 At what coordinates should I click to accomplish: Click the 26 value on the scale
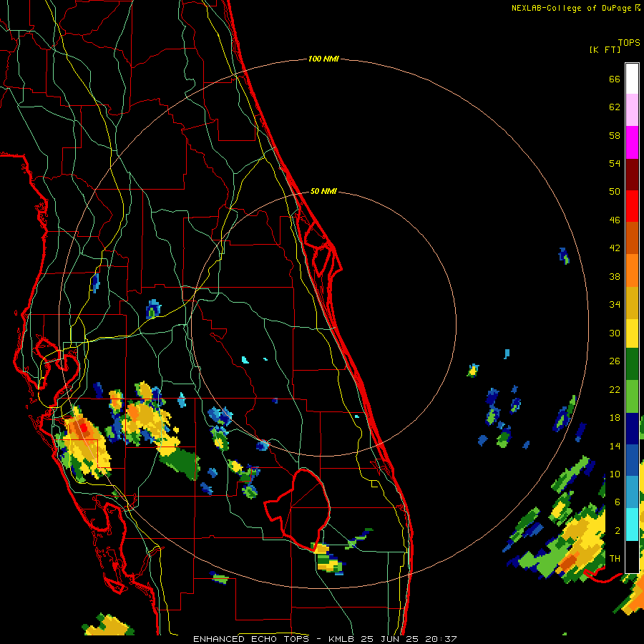[615, 361]
